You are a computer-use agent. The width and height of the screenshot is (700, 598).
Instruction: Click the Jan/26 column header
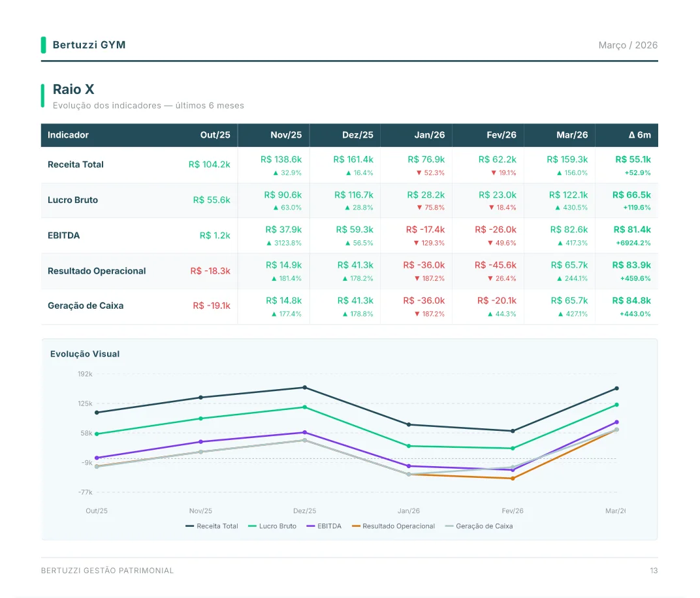pyautogui.click(x=430, y=134)
